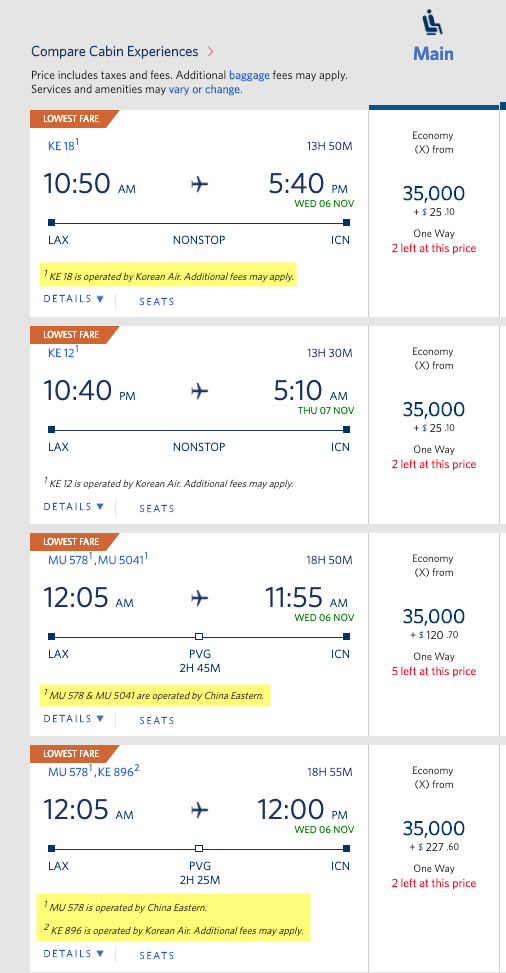The height and width of the screenshot is (973, 506).
Task: Click the airplane icon on KE 12 flight
Action: 199,392
